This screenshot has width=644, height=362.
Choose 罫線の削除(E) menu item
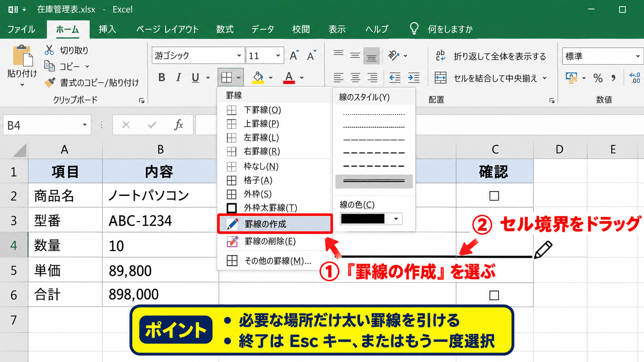click(275, 241)
